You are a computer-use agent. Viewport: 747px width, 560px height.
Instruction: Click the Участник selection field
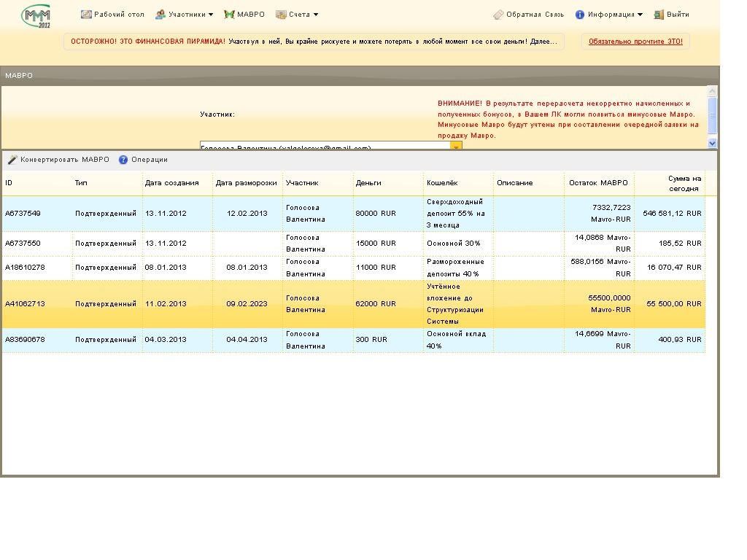(325, 146)
